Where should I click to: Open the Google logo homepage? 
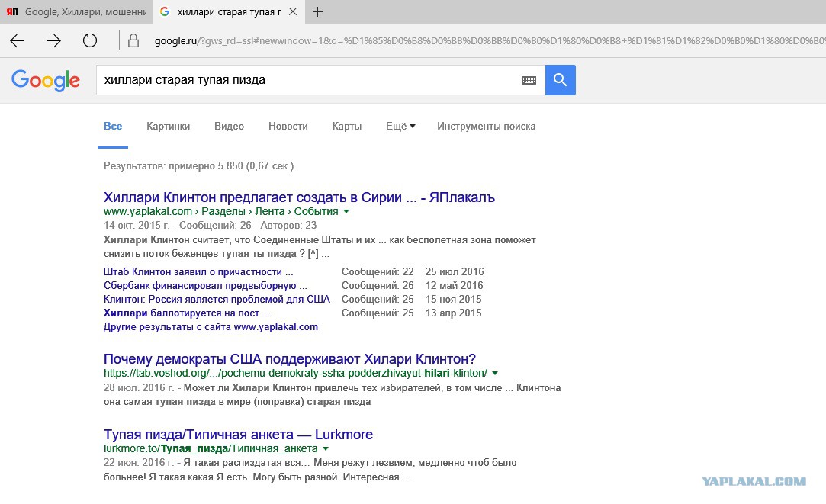point(46,80)
